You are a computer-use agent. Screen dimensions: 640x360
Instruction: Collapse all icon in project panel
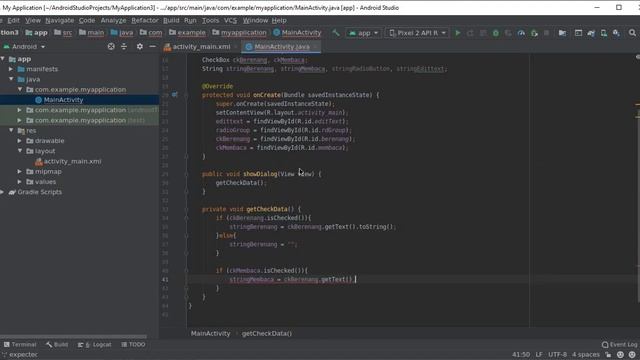click(x=124, y=47)
